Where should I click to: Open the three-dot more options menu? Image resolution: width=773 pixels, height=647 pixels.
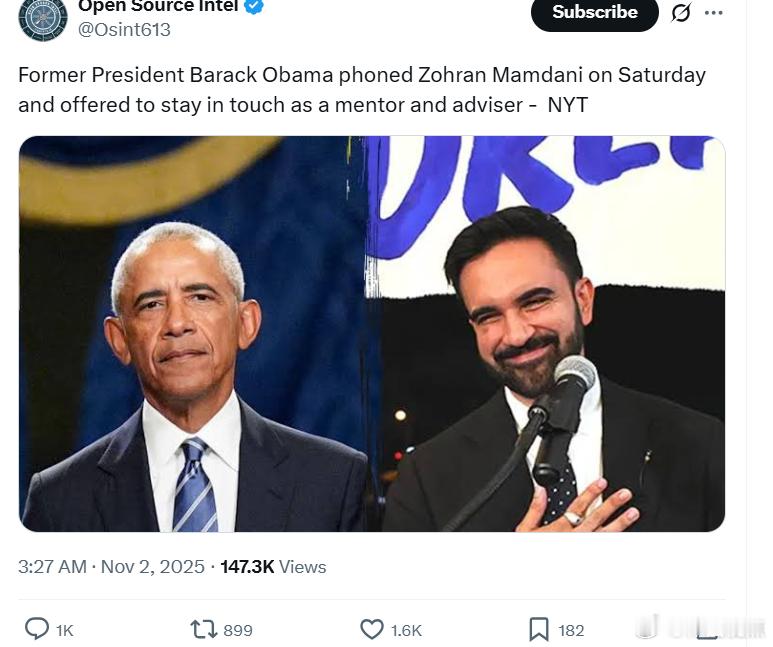(x=713, y=13)
